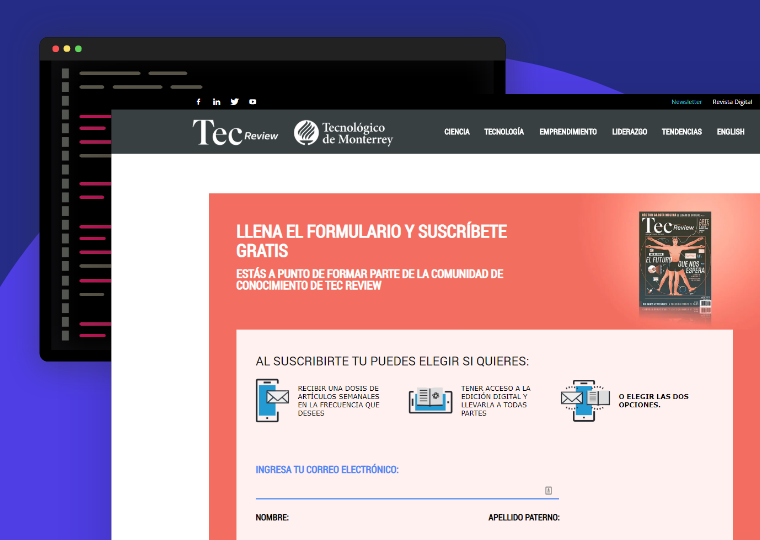Click the Tecnológico de Monterrey logo
The height and width of the screenshot is (540, 760).
(343, 133)
